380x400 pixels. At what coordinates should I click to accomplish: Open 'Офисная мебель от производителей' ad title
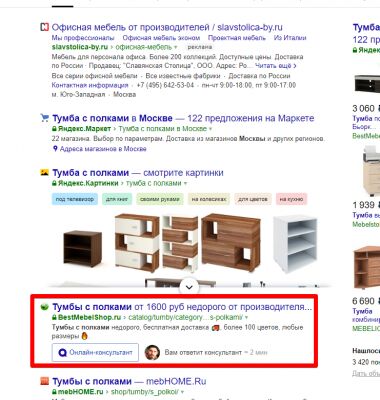tap(167, 27)
